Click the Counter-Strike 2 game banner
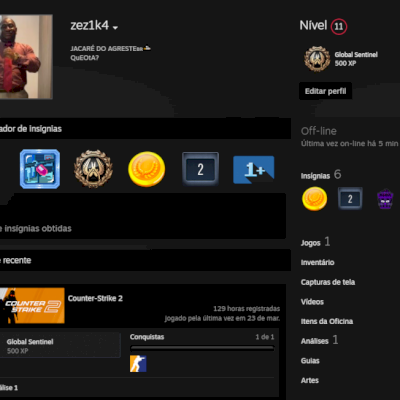 [x=32, y=305]
